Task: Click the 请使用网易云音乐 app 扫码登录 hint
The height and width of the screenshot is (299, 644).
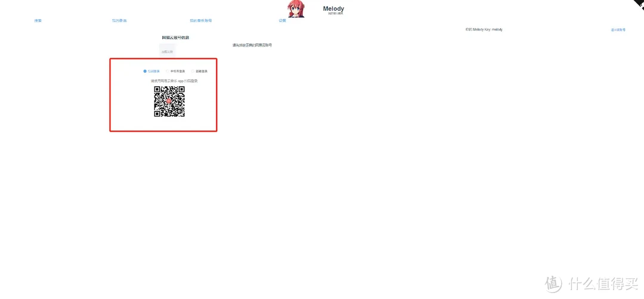Action: tap(175, 81)
